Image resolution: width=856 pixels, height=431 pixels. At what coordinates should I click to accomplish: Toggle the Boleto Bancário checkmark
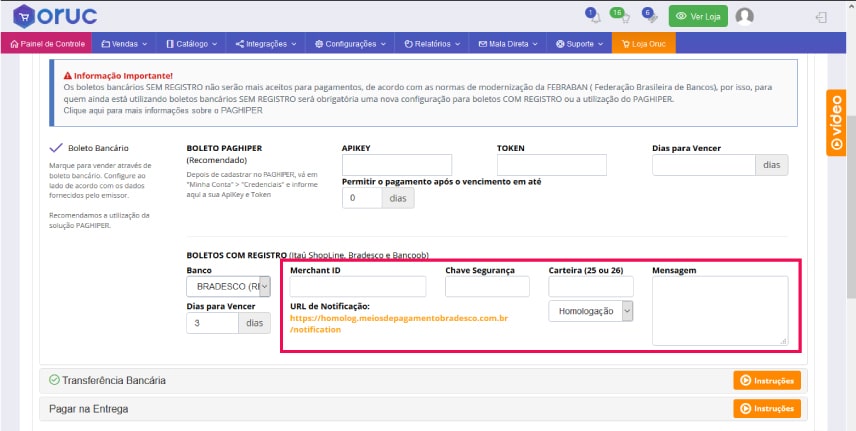(56, 147)
